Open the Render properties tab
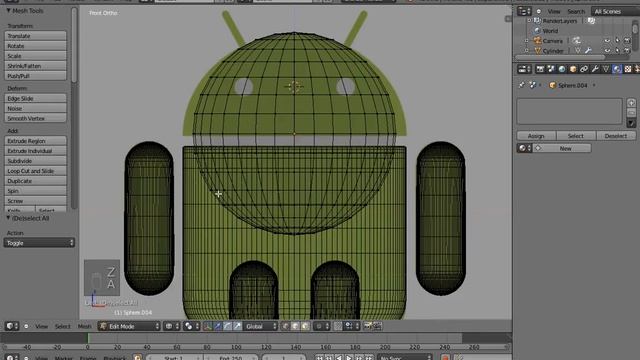The image size is (640, 360). point(540,69)
